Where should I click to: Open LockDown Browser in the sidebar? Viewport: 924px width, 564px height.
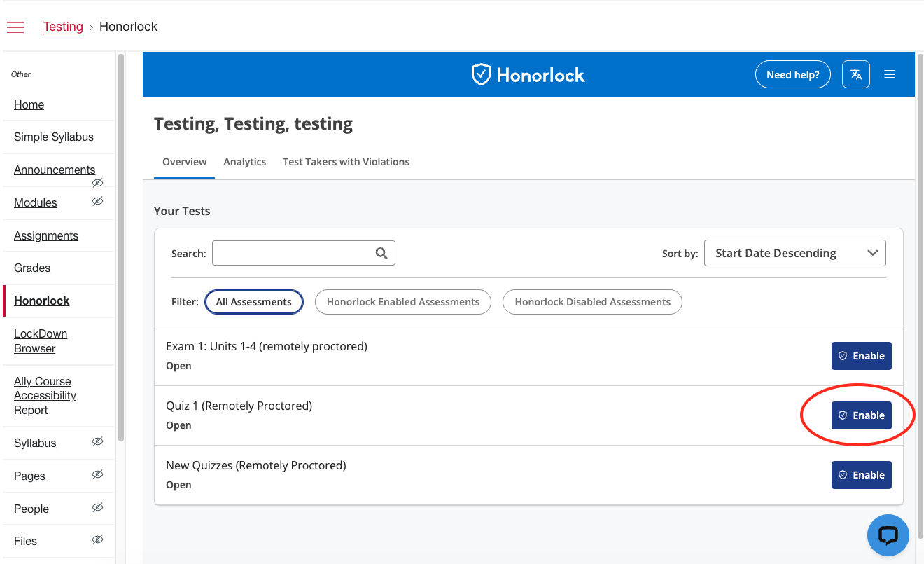41,341
